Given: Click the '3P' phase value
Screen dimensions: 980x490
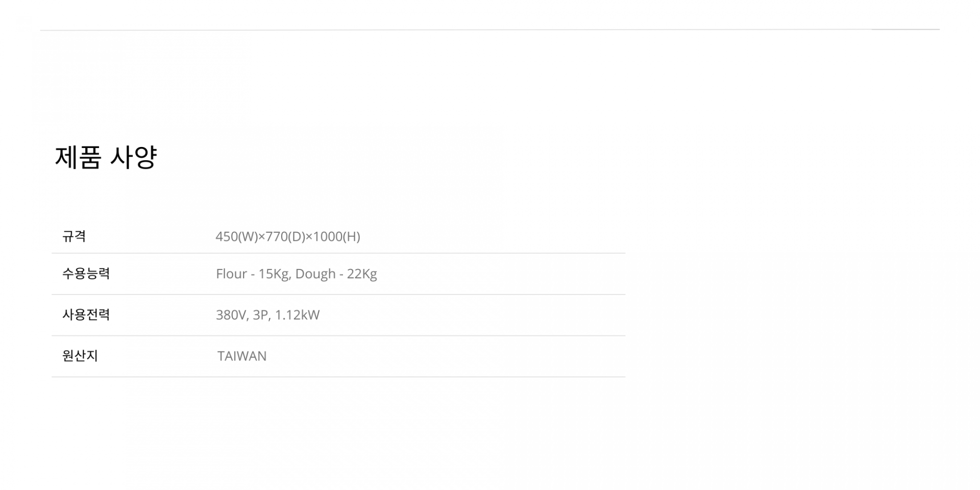Looking at the screenshot, I should coord(260,315).
